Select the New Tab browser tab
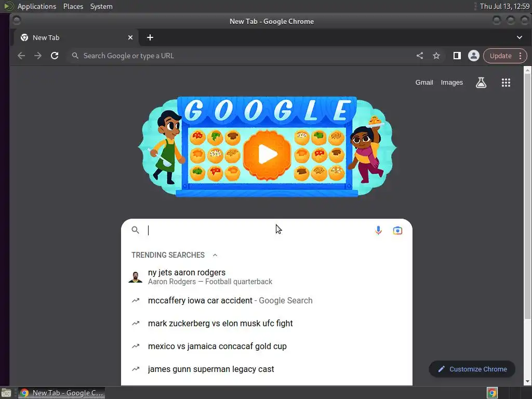This screenshot has height=399, width=532. tap(76, 37)
